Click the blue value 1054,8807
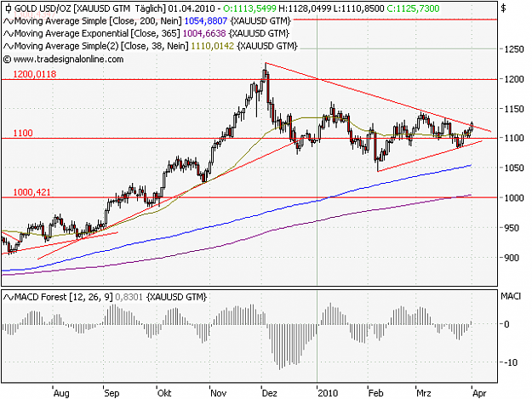Image resolution: width=532 pixels, height=399 pixels. click(206, 21)
